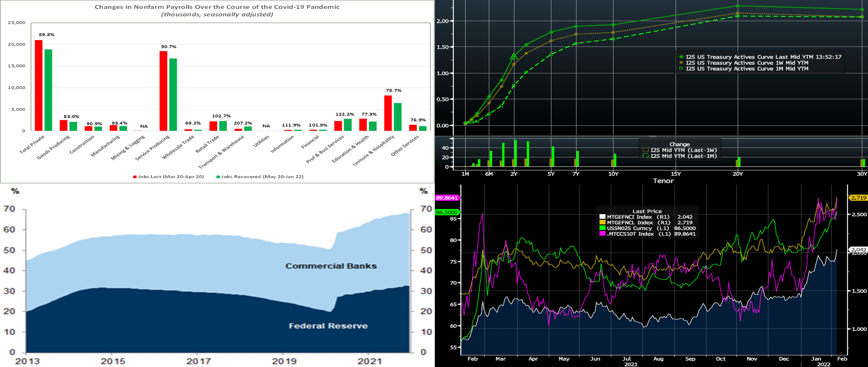Click the magenta .MTCC510T Index legend square
868x367 pixels.
pos(602,234)
